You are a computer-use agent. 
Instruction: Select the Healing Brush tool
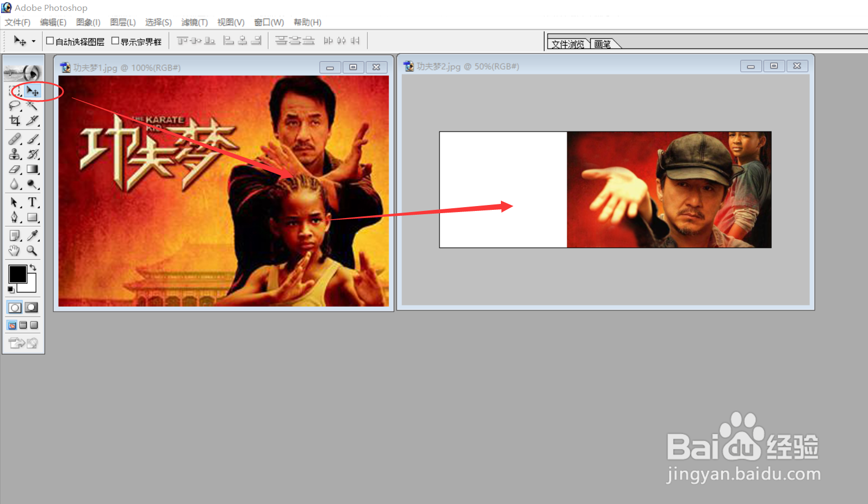pyautogui.click(x=15, y=140)
